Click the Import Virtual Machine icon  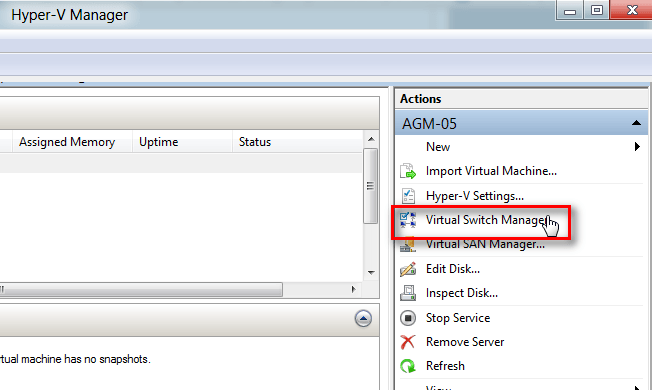[x=408, y=171]
